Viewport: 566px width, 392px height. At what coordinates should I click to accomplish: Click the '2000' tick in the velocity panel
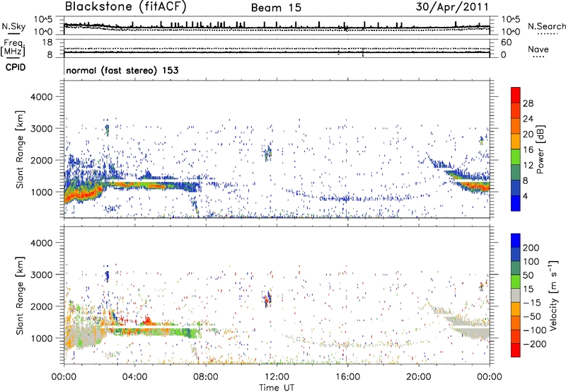pyautogui.click(x=42, y=306)
